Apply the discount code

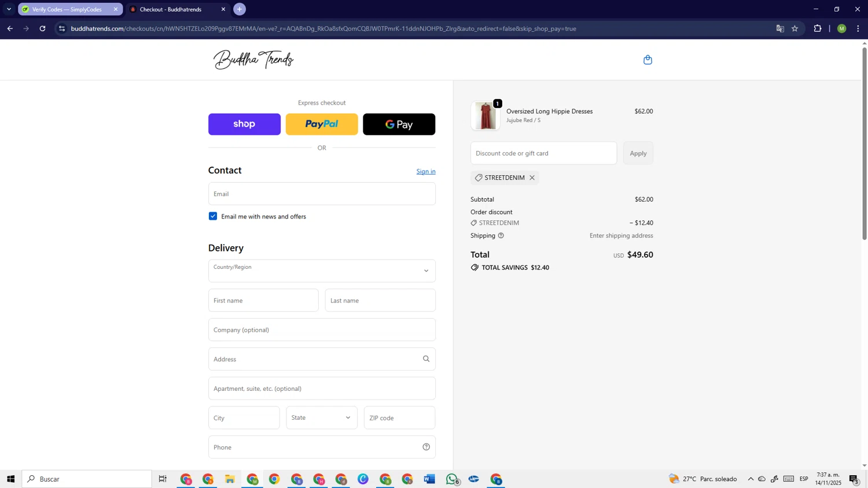tap(638, 153)
